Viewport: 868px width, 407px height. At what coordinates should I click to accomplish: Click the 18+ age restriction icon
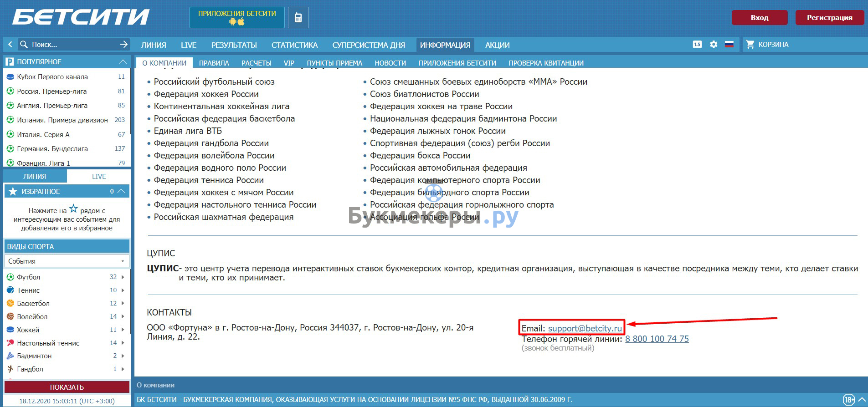click(x=848, y=400)
